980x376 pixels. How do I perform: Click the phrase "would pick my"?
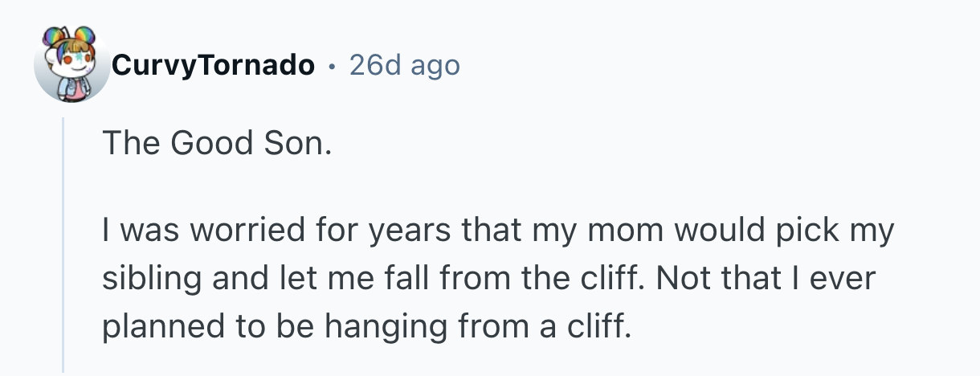(x=791, y=233)
